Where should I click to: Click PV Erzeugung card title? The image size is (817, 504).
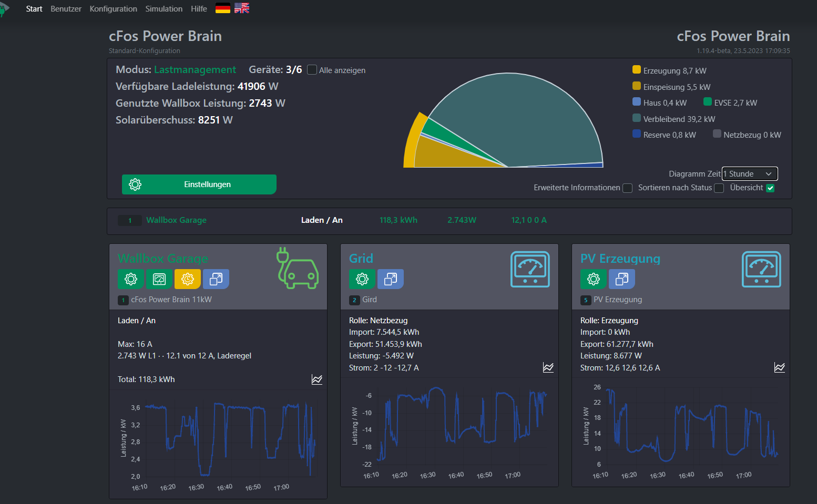coord(620,259)
